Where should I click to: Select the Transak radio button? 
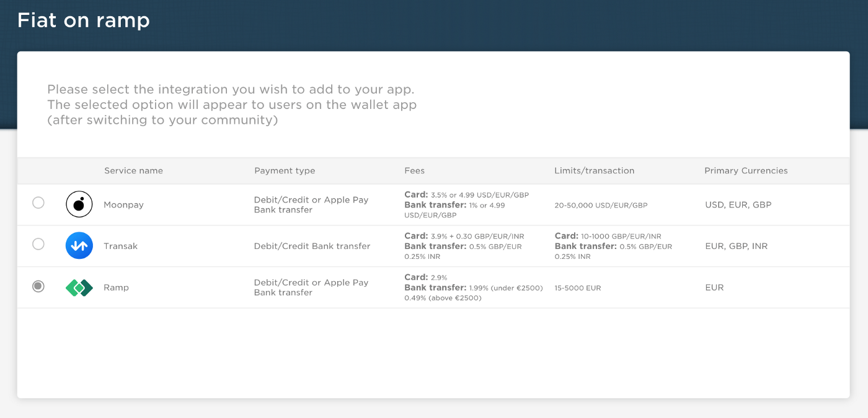pyautogui.click(x=38, y=244)
